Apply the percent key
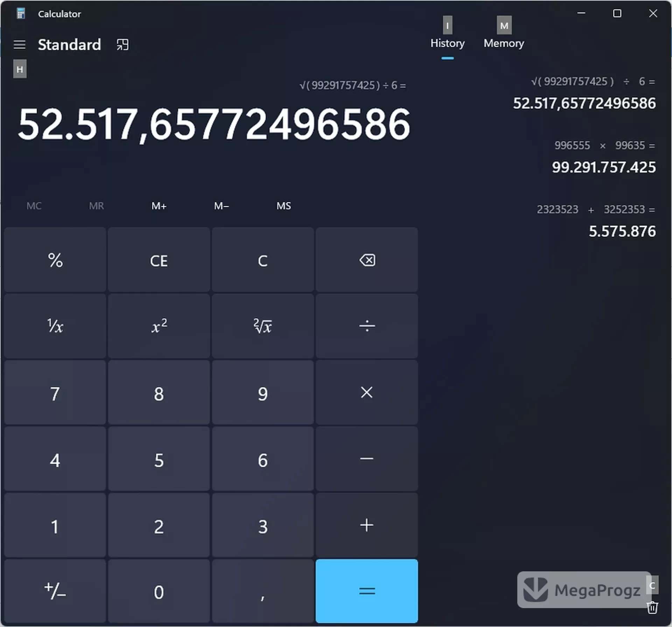 click(x=55, y=260)
